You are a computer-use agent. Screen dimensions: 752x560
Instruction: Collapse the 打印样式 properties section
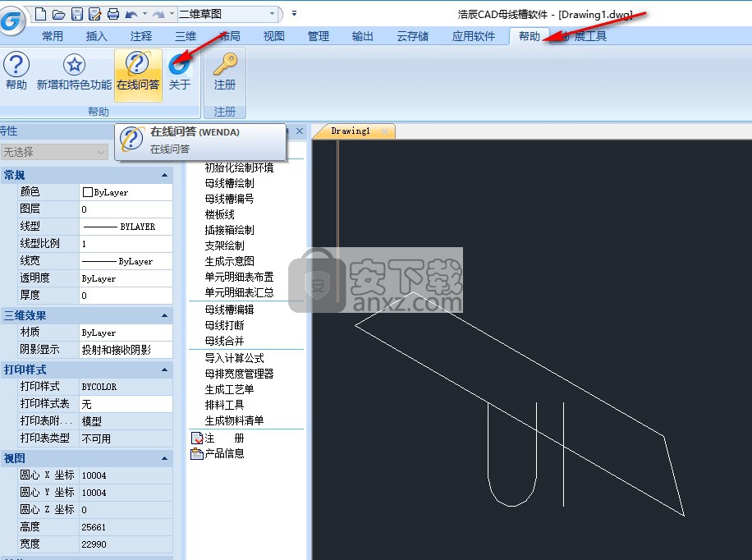(164, 370)
